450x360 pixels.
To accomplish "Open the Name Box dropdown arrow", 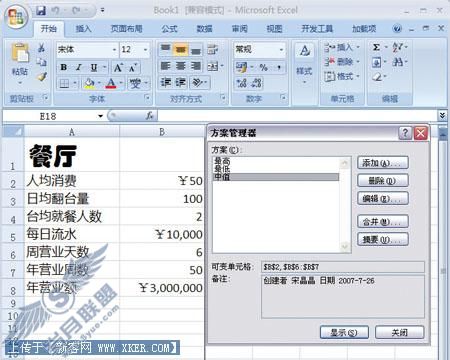I will (x=100, y=116).
